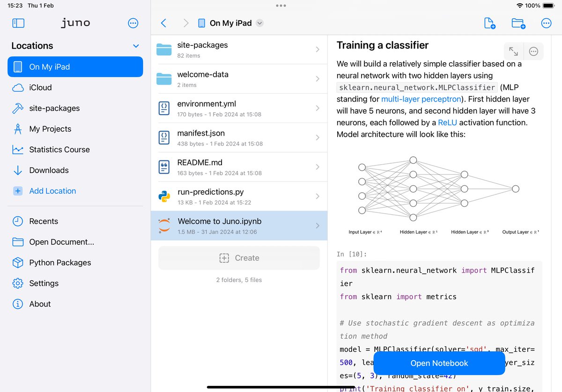This screenshot has height=392, width=562.
Task: Open the On My iPad title dropdown arrow
Action: 260,23
